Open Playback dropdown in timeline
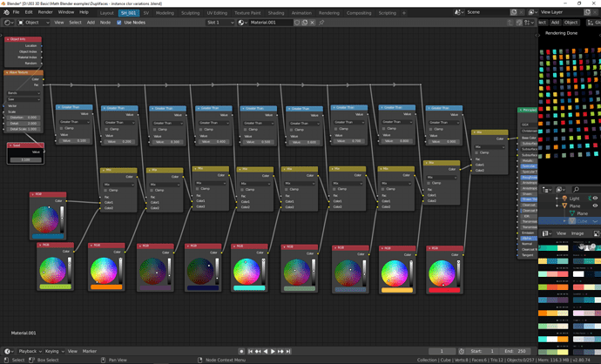This screenshot has height=364, width=601. pyautogui.click(x=30, y=351)
